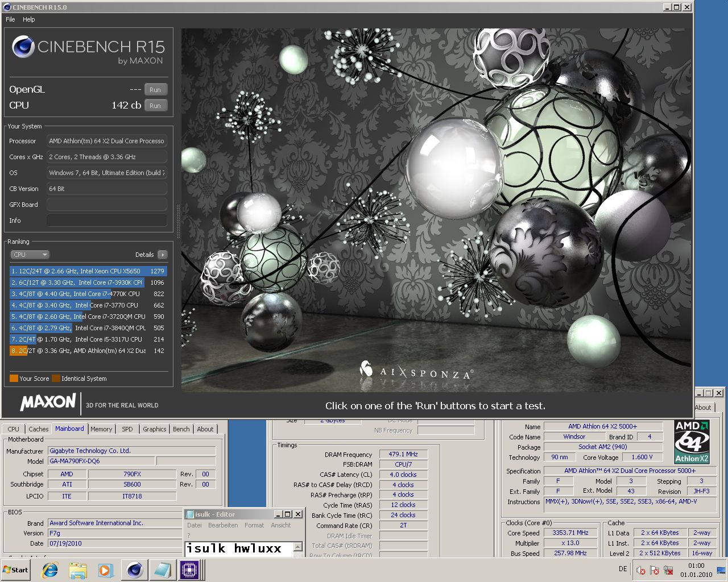Click the DRAM Frequency 479.1 MHz value
Viewport: 728px width, 582px height.
point(403,454)
